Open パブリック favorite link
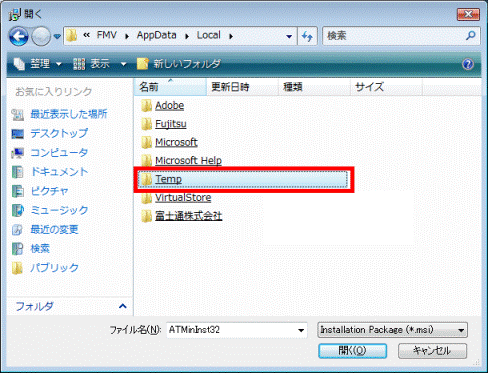The image size is (488, 373). 54,268
